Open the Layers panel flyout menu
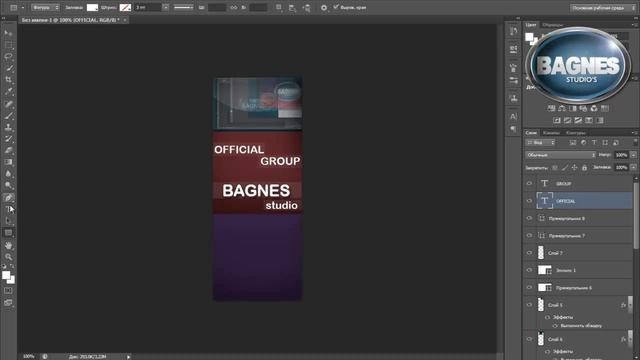 coord(634,133)
